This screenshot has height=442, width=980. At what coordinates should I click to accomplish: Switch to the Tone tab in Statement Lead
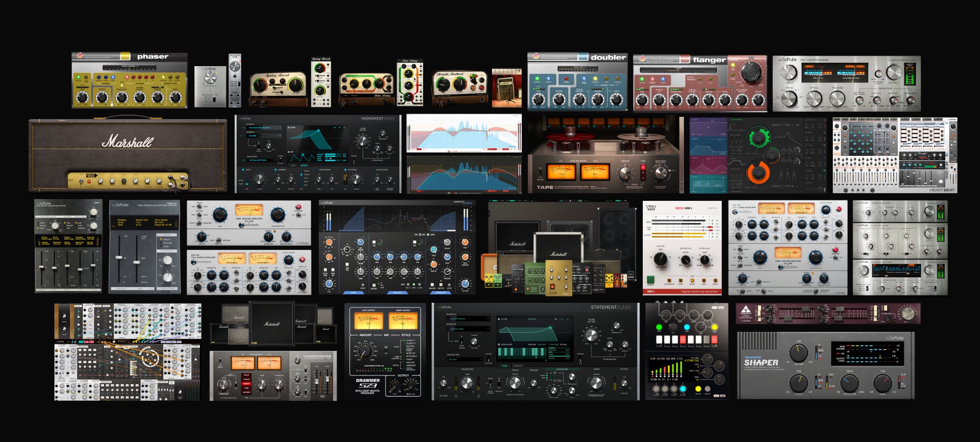coord(504,366)
